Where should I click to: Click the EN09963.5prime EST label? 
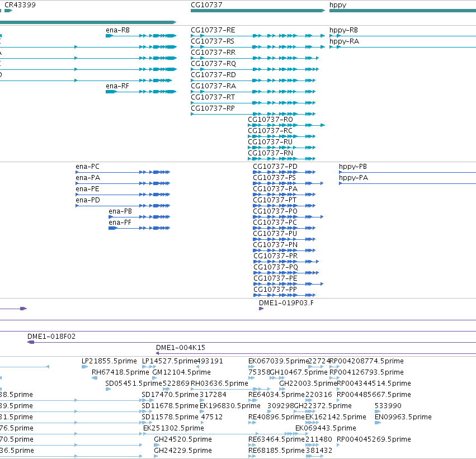(x=403, y=417)
